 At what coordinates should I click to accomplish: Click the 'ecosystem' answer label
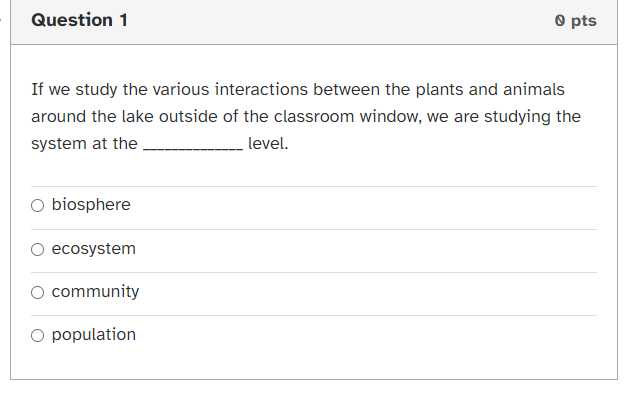point(93,248)
